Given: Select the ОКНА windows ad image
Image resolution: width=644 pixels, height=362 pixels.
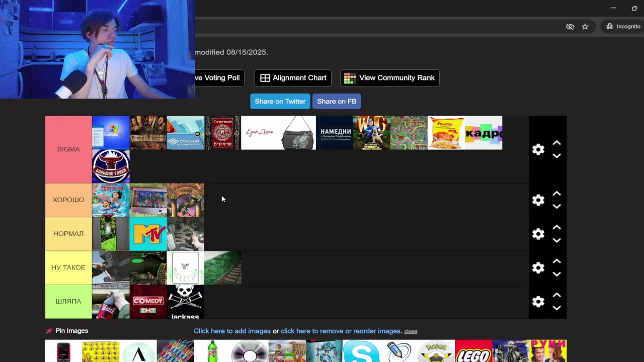Looking at the screenshot, I should click(x=186, y=133).
